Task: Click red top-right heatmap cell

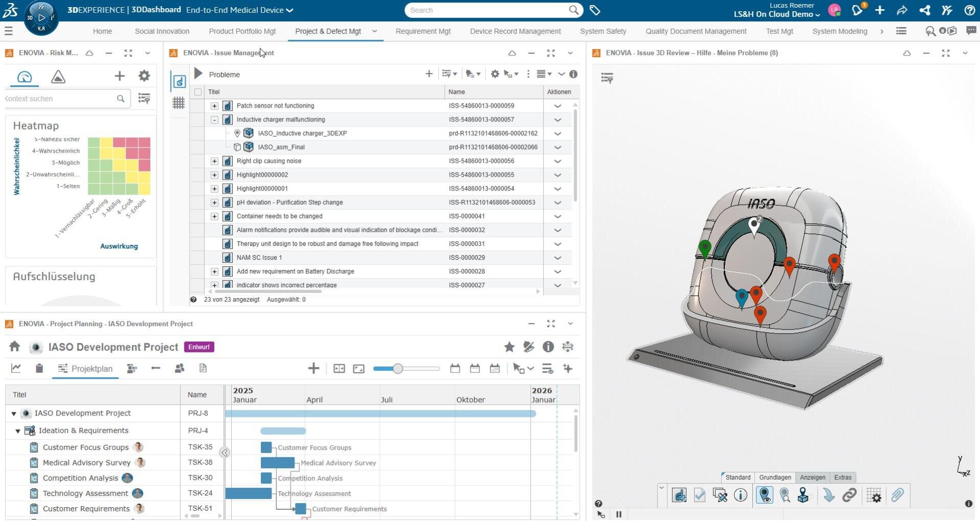Action: pos(144,142)
